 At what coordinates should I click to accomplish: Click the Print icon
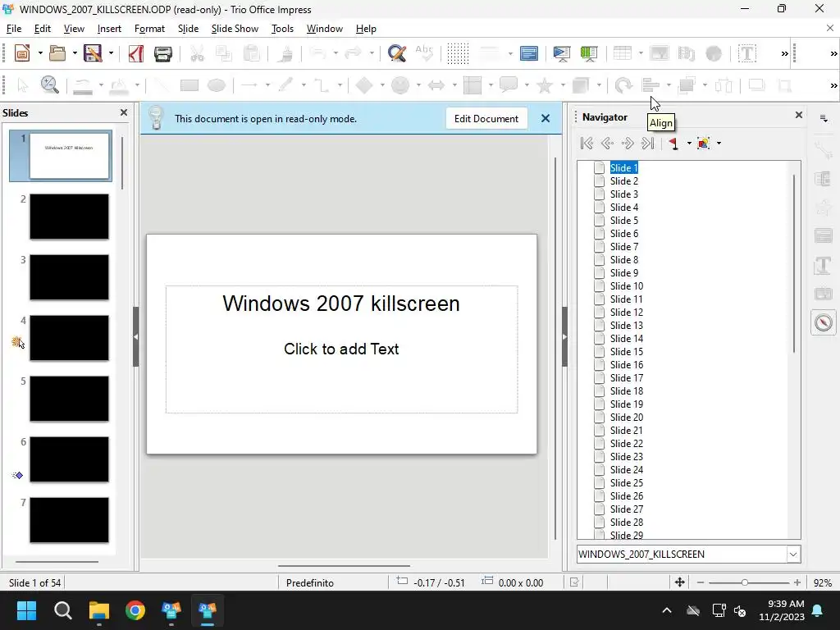pos(163,53)
